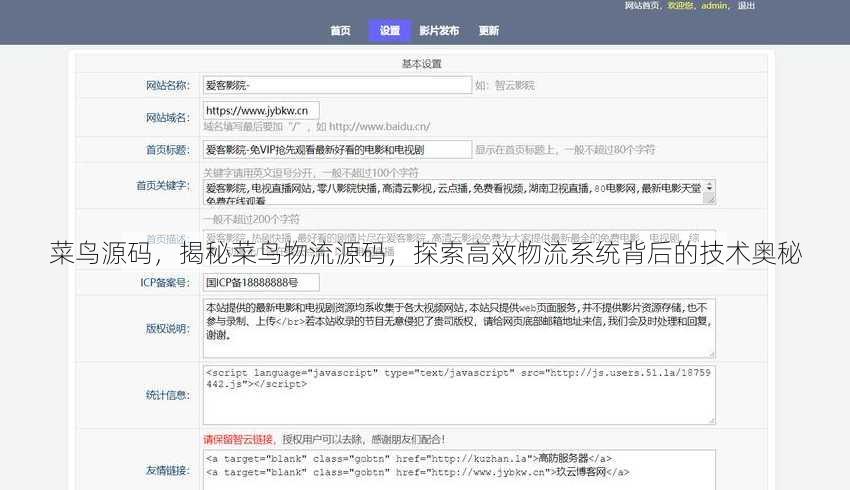Click inside the 统计信息 script textarea

[459, 394]
